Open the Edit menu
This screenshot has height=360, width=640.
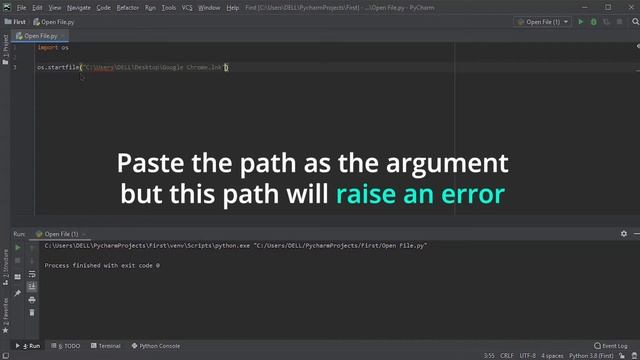coord(37,8)
